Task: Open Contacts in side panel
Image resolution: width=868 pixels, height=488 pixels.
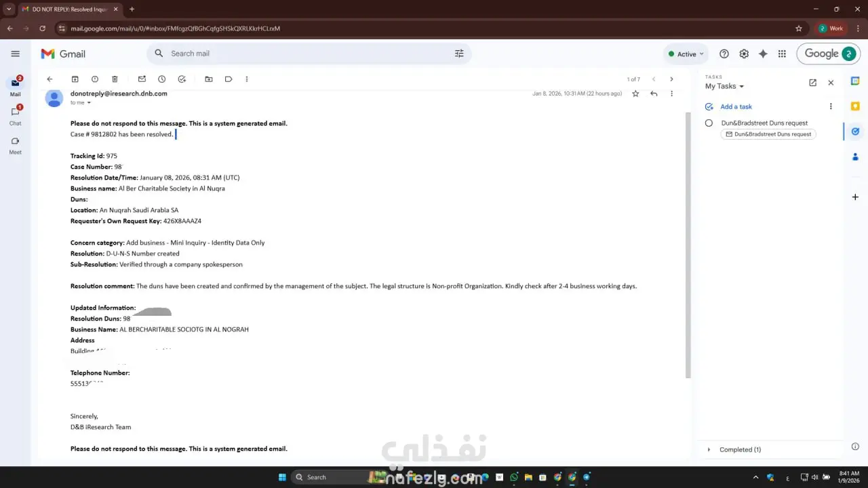Action: pyautogui.click(x=855, y=157)
